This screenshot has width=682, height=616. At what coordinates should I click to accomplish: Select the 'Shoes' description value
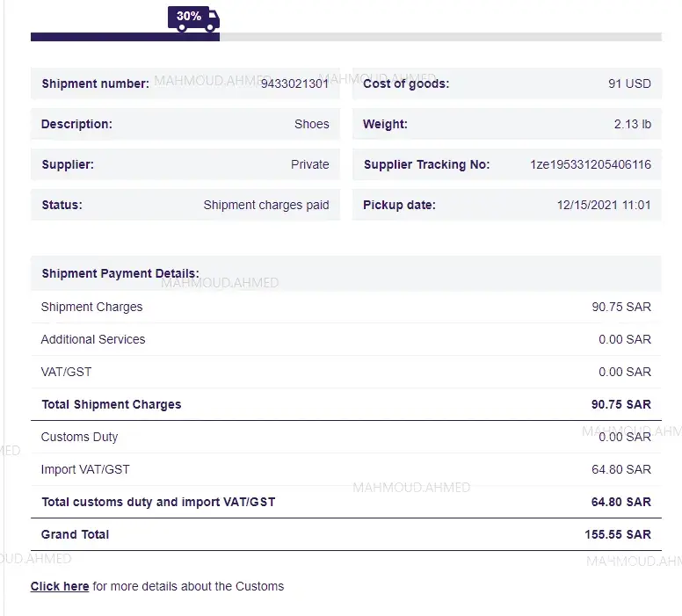click(x=311, y=124)
